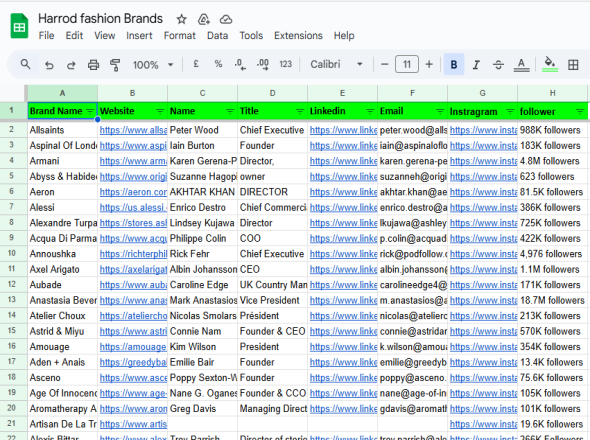Open the Data menu
Image resolution: width=590 pixels, height=440 pixels.
[217, 35]
